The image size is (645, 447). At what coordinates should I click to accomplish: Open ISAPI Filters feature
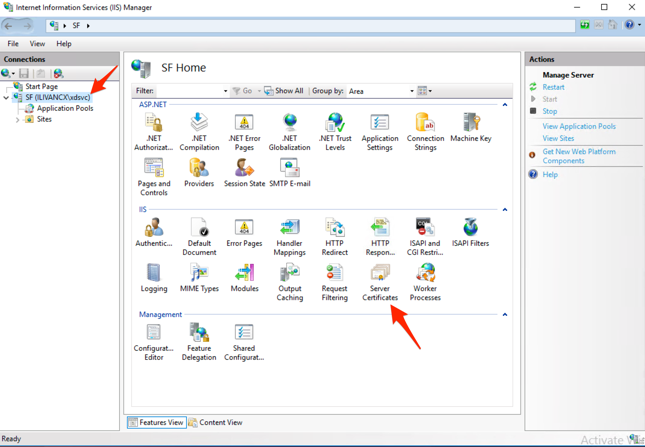pos(471,232)
